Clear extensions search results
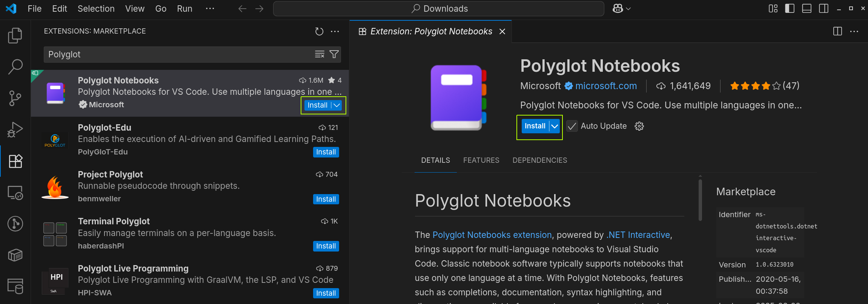 click(320, 54)
